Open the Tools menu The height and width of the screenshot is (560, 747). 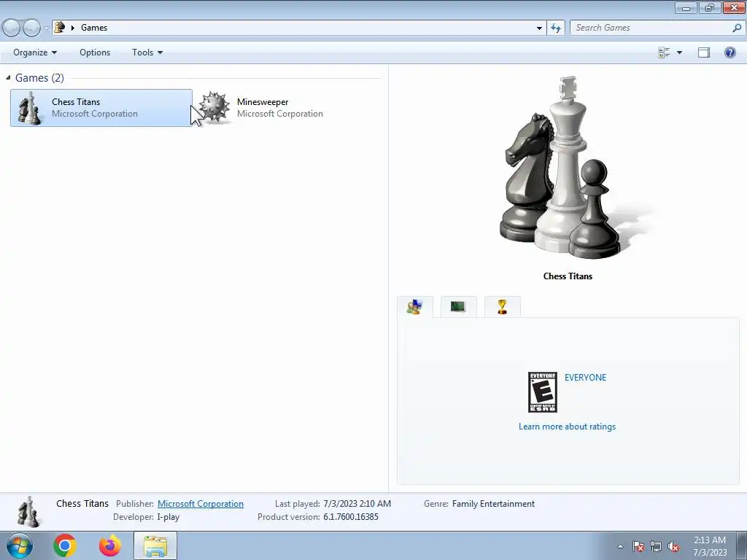[147, 52]
